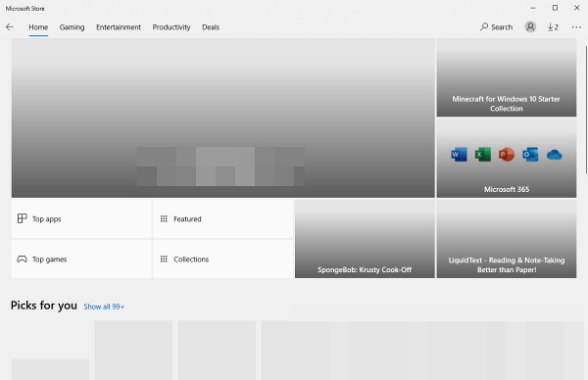
Task: Open downloads and updates icon
Action: 553,27
